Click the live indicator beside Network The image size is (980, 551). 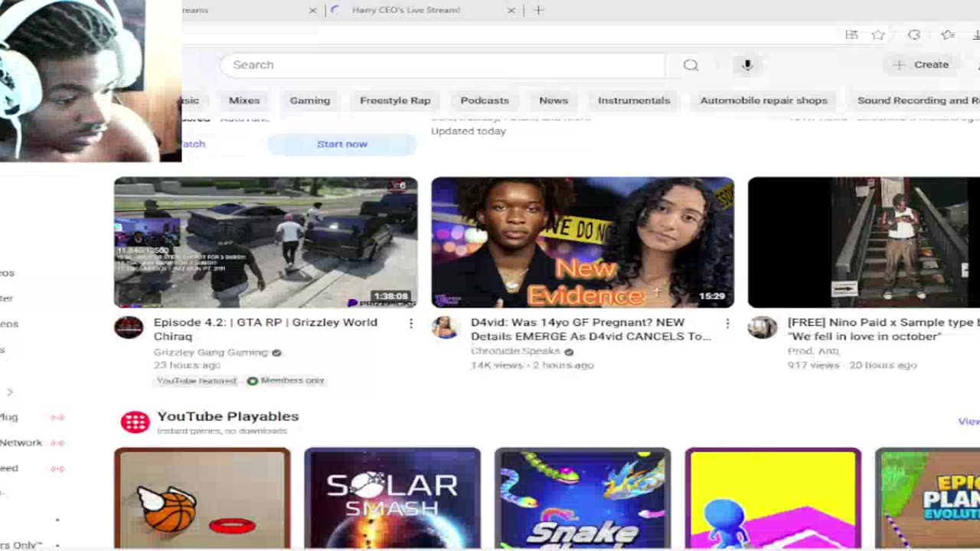[57, 442]
